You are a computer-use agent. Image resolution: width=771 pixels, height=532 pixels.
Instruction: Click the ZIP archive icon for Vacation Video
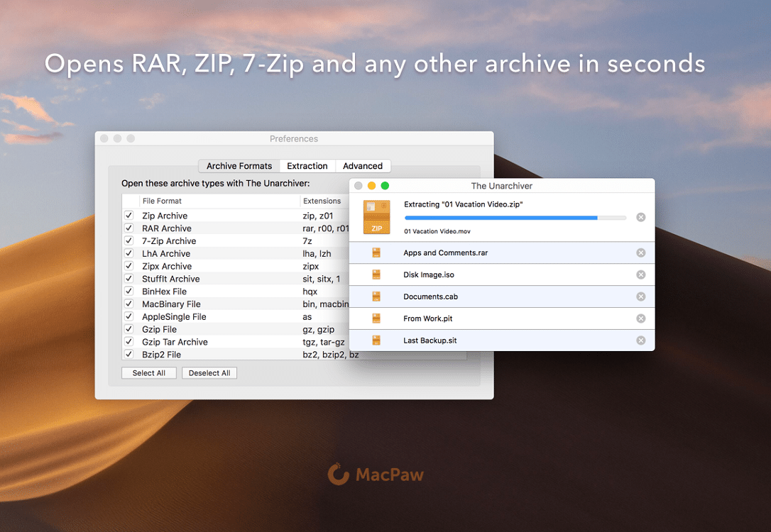(x=376, y=217)
